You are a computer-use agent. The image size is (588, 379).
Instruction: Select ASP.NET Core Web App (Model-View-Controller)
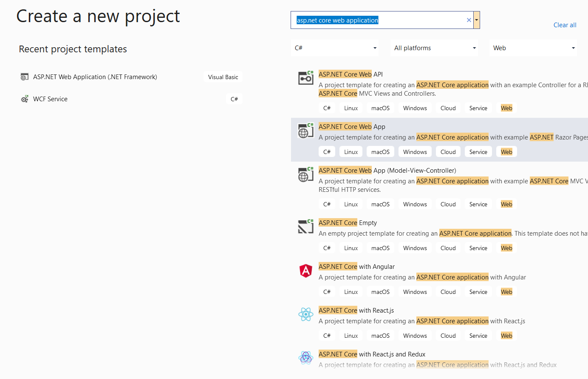(x=387, y=171)
